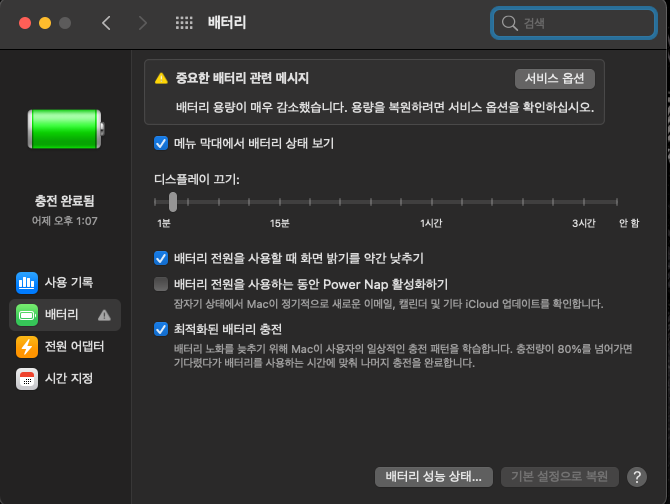Set display-off slider to 1시간 mark
The height and width of the screenshot is (504, 670).
click(x=432, y=202)
